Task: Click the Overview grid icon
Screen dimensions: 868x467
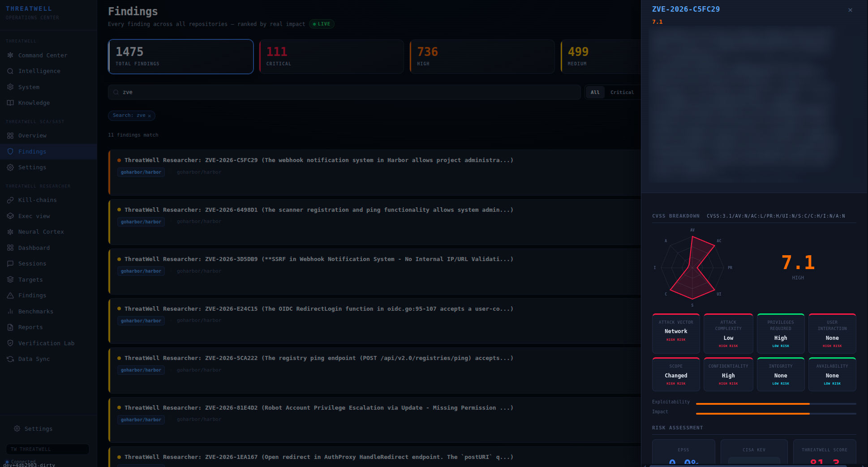Action: click(x=10, y=135)
